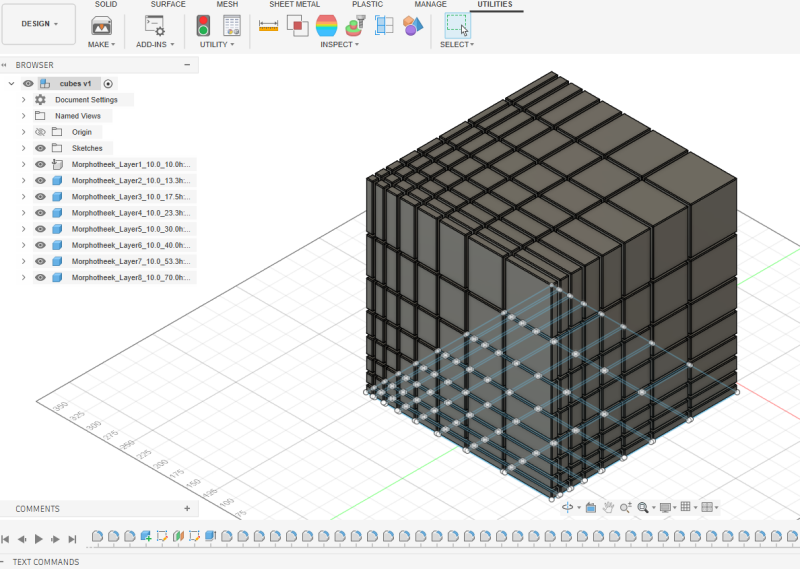Click the Accessibility Analysis screw icon
800x569 pixels.
click(x=356, y=26)
